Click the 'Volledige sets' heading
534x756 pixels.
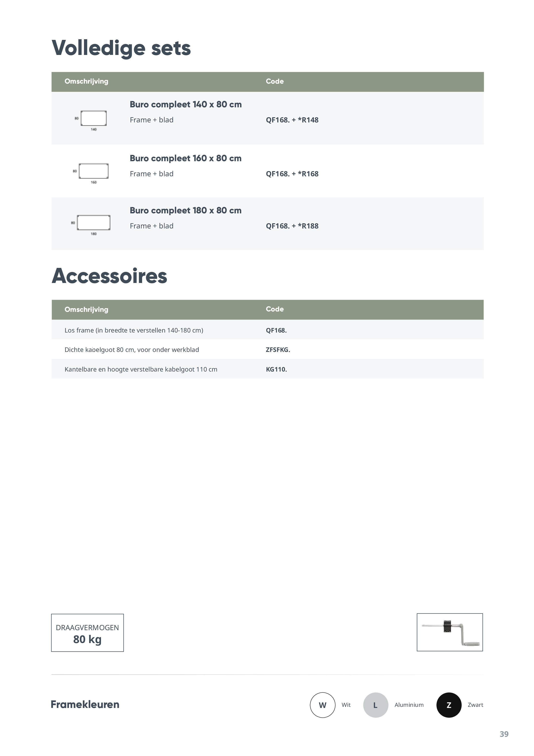121,48
